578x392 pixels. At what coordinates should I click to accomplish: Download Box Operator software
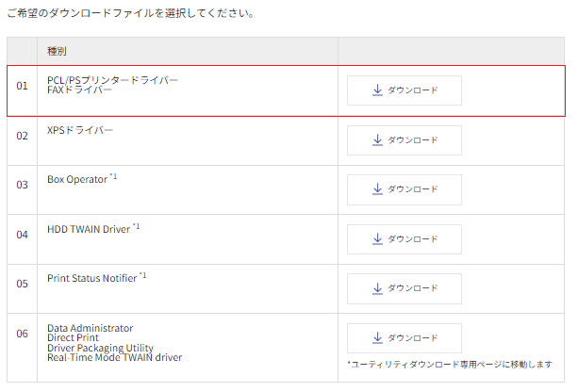coord(404,189)
